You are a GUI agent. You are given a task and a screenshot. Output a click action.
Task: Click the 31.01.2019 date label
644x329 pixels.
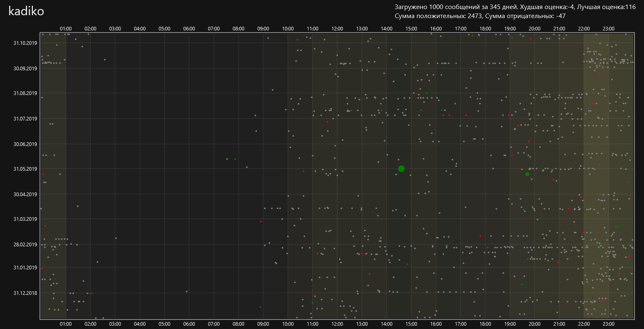[x=25, y=268]
